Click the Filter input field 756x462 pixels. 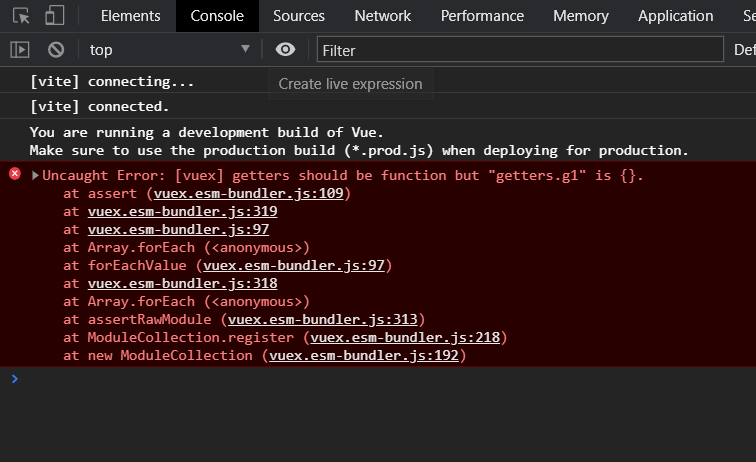tap(520, 49)
